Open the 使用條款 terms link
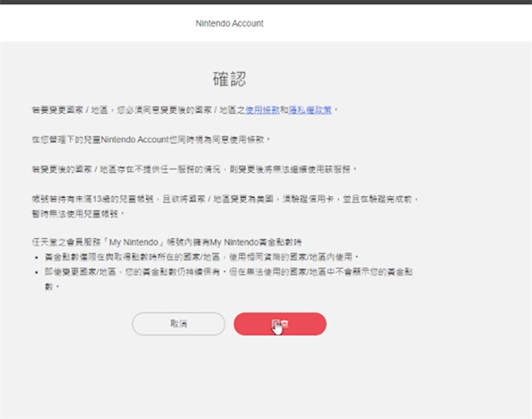 tap(262, 110)
